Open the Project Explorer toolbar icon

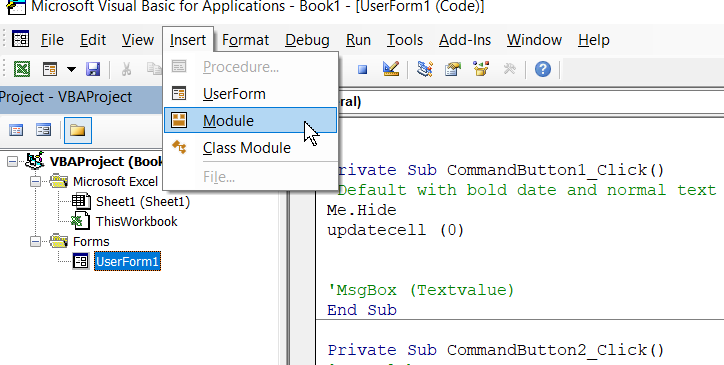click(x=424, y=69)
